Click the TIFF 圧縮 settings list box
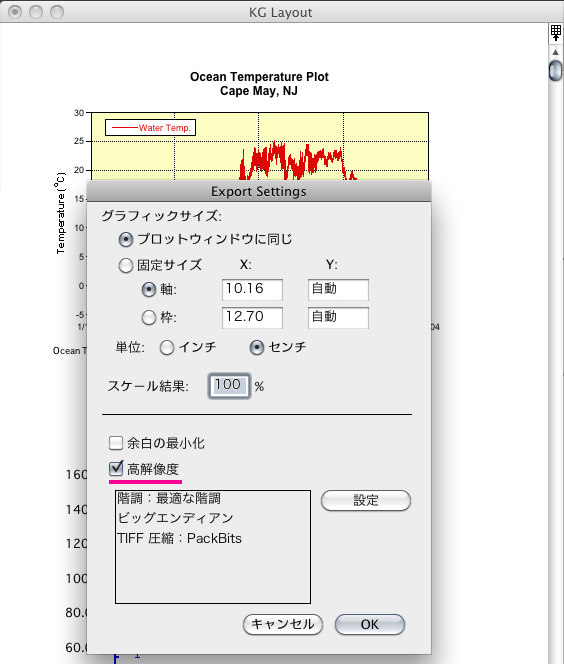The image size is (564, 664). tap(213, 547)
